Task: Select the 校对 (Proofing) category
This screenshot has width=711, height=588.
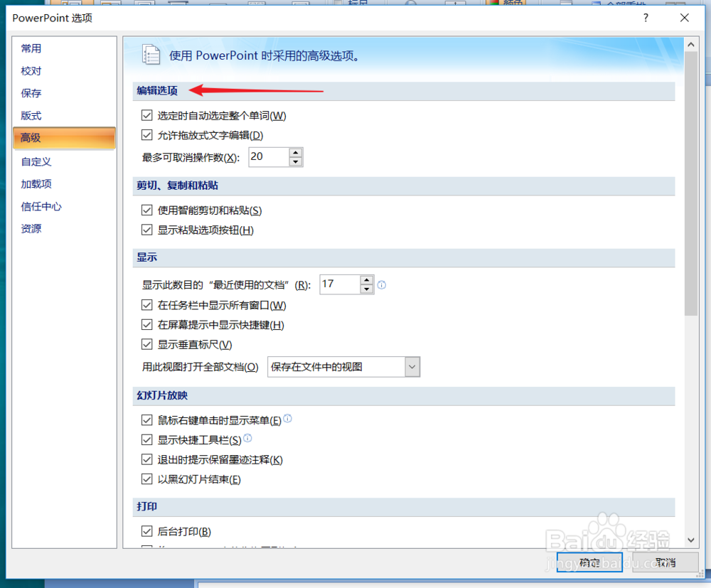Action: click(64, 70)
